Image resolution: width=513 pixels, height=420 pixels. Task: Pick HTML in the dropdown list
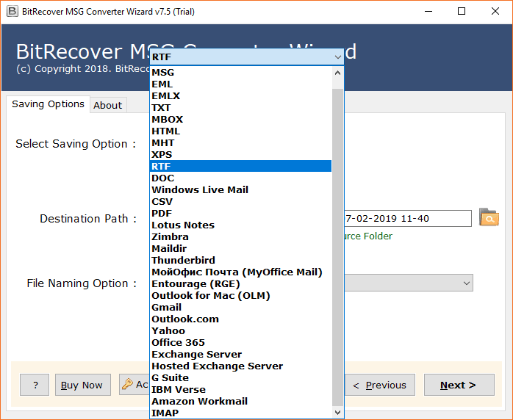pos(240,131)
